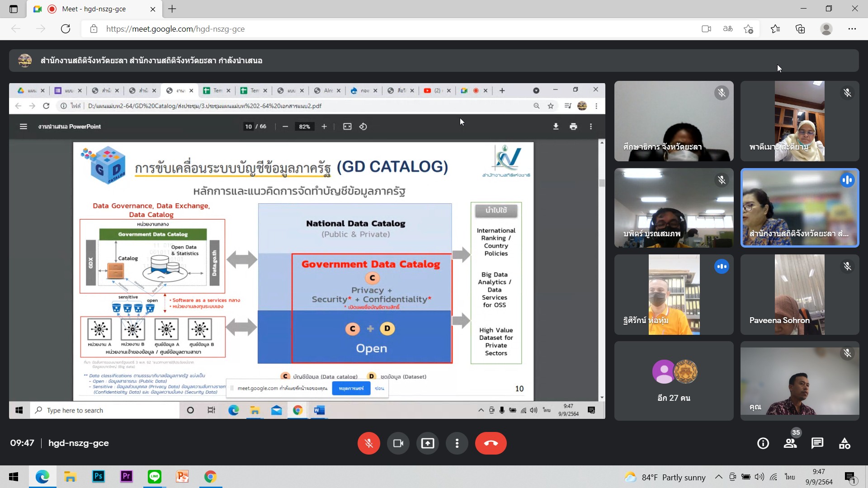View site information lock icon

click(x=94, y=29)
